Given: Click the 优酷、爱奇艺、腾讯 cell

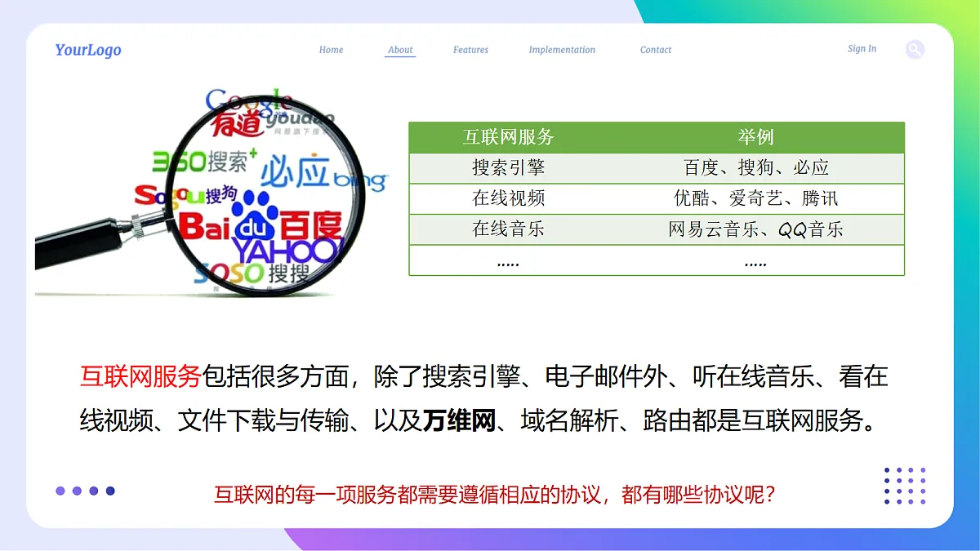Looking at the screenshot, I should [x=755, y=198].
